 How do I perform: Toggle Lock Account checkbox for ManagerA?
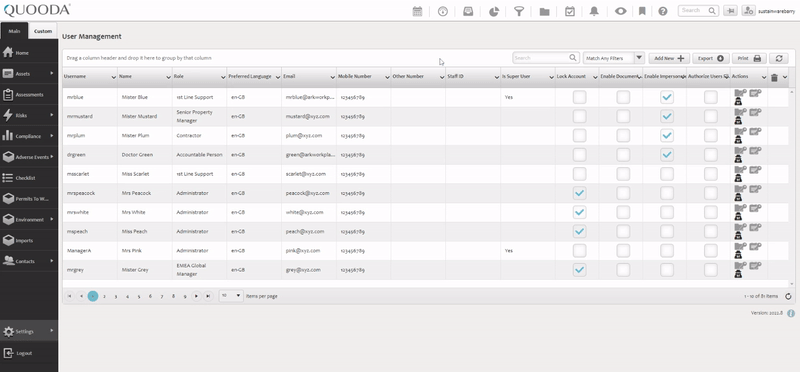pyautogui.click(x=579, y=251)
